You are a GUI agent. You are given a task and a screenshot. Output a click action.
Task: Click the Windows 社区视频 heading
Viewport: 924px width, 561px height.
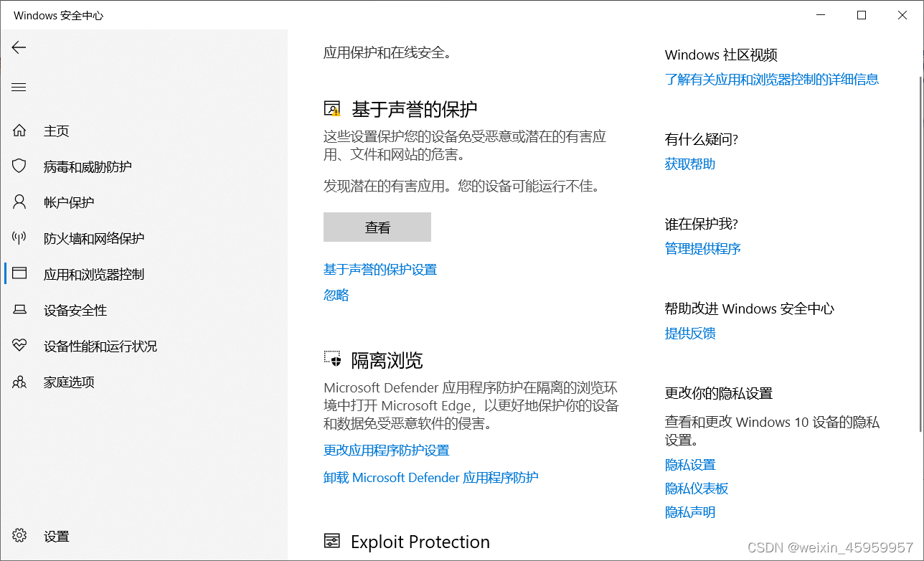click(x=721, y=55)
